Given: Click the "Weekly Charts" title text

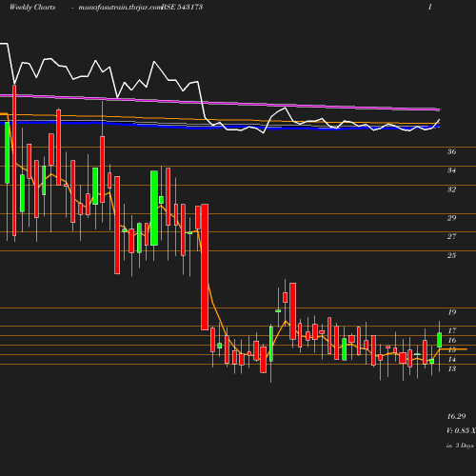Looking at the screenshot, I should pyautogui.click(x=32, y=7).
